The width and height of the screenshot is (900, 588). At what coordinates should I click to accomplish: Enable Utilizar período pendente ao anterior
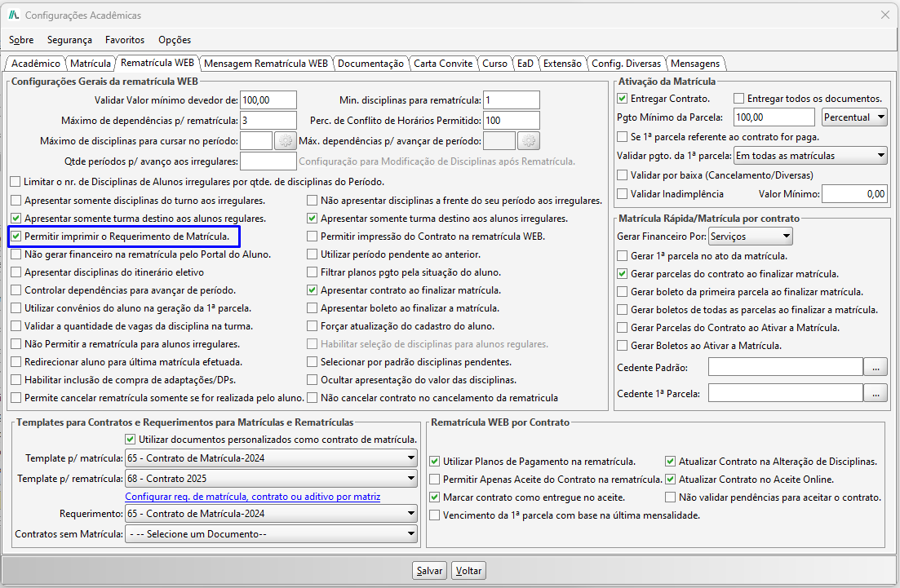pyautogui.click(x=313, y=254)
